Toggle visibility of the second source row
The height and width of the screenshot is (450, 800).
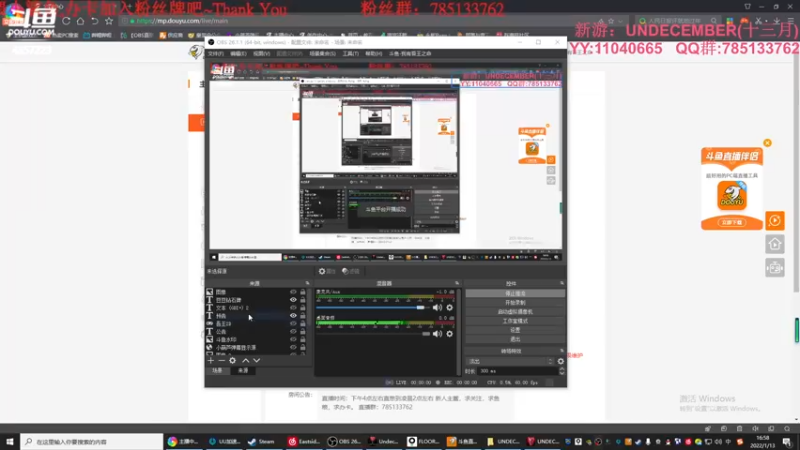[293, 300]
